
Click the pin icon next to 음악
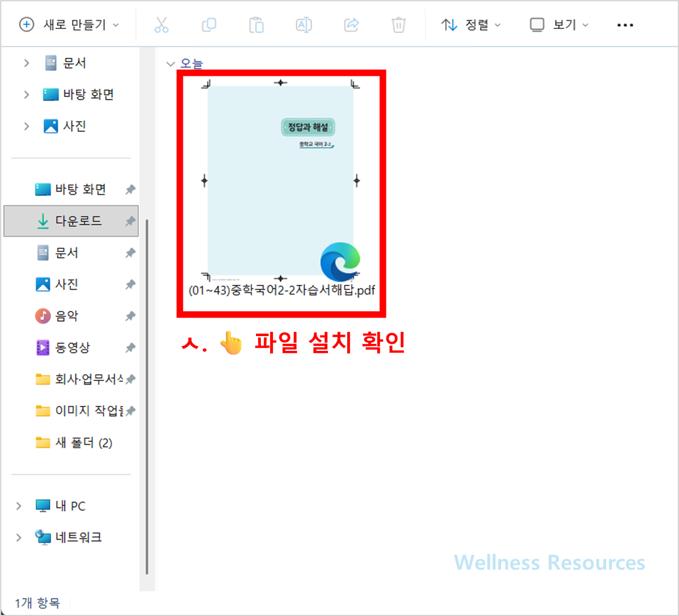[130, 316]
